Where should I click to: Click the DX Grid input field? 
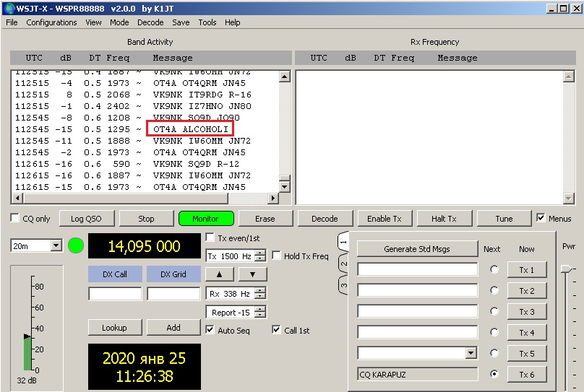pyautogui.click(x=173, y=293)
